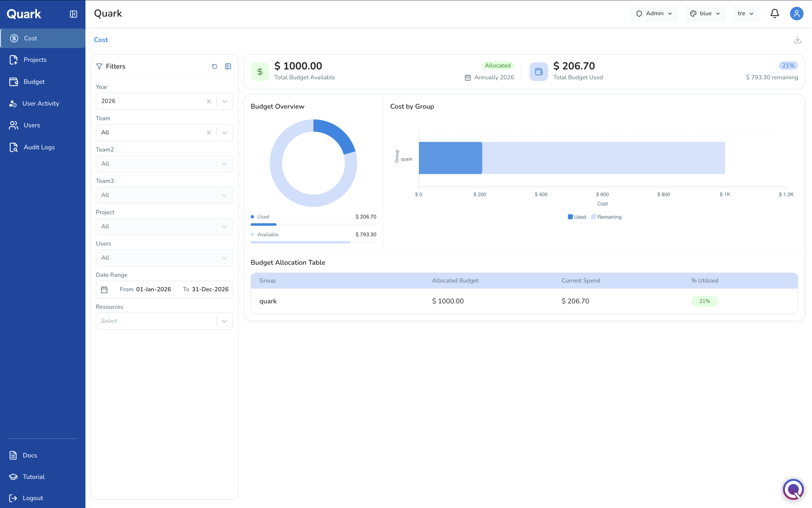Image resolution: width=812 pixels, height=508 pixels.
Task: Click the Tutorial graduation cap icon
Action: 13,477
